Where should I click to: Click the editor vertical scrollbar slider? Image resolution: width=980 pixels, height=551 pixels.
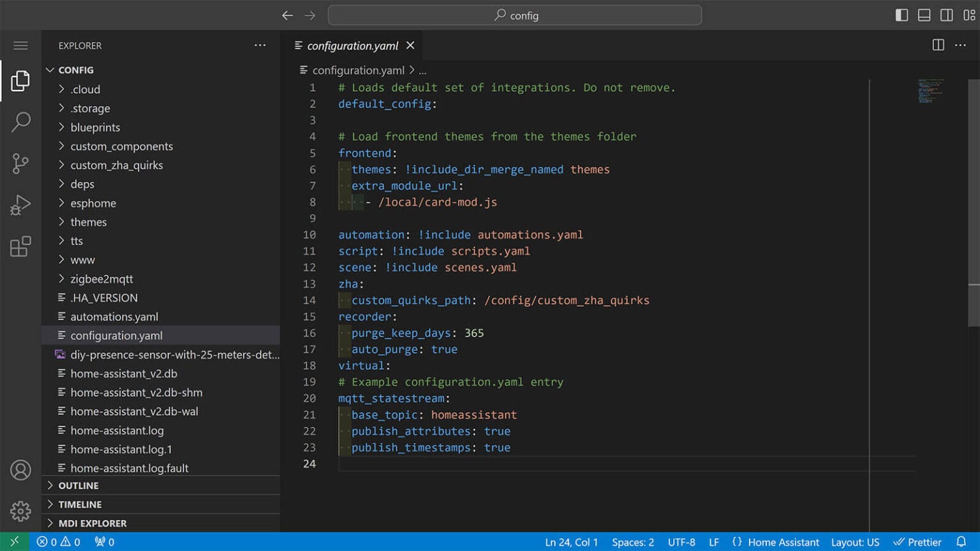[x=974, y=182]
